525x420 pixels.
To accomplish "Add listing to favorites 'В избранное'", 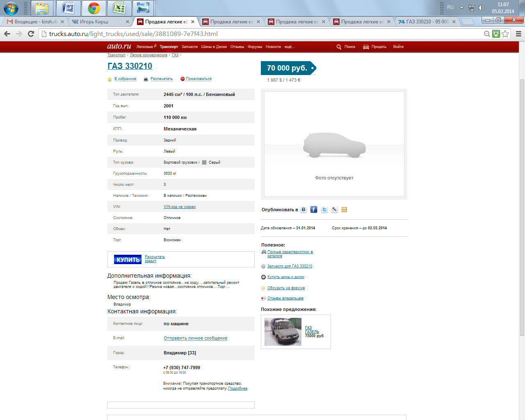I will [125, 79].
